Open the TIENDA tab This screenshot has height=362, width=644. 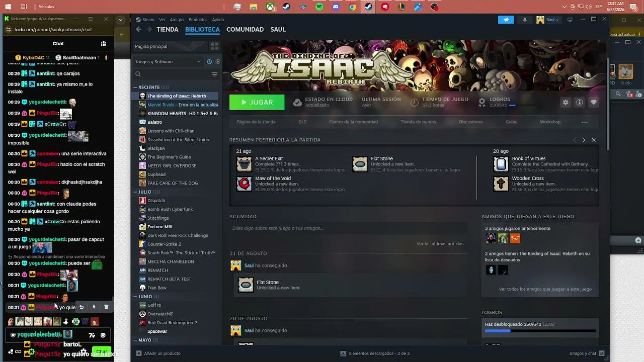pyautogui.click(x=168, y=29)
